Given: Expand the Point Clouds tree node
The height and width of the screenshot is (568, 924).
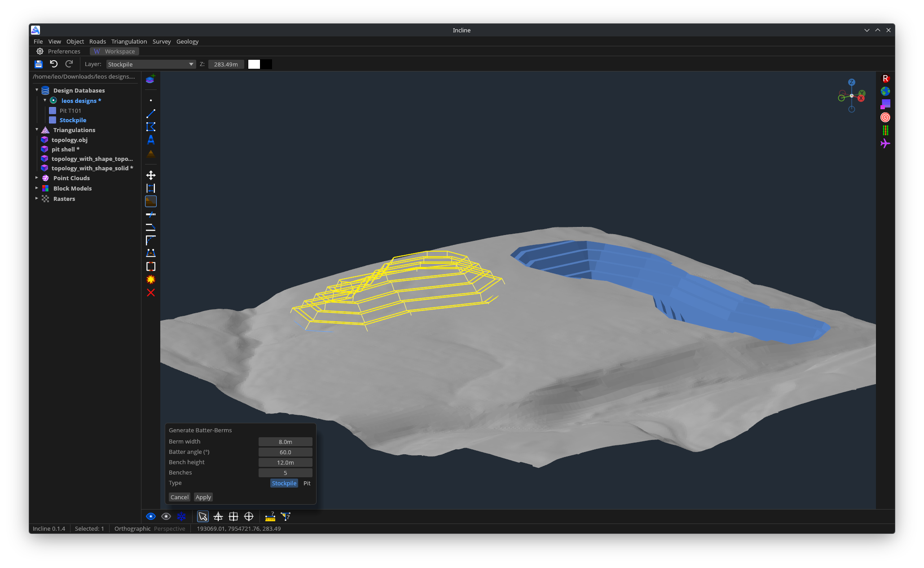Looking at the screenshot, I should click(37, 178).
